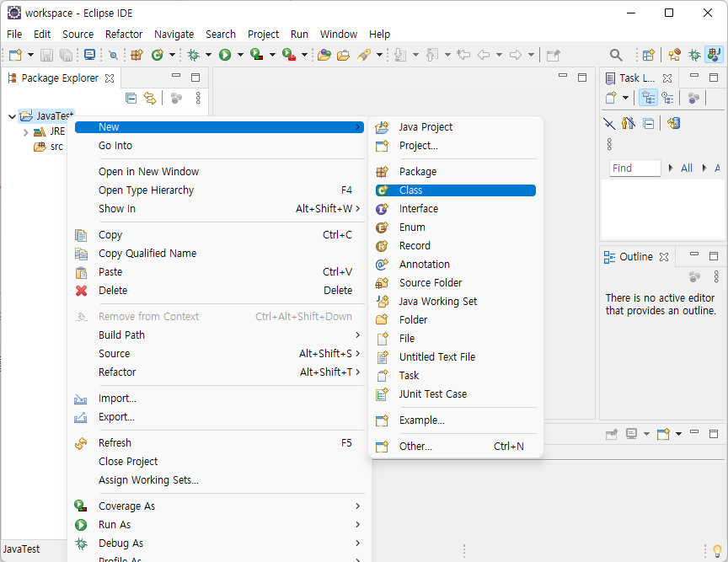Open the Run button dropdown arrow
The height and width of the screenshot is (562, 728).
(240, 55)
